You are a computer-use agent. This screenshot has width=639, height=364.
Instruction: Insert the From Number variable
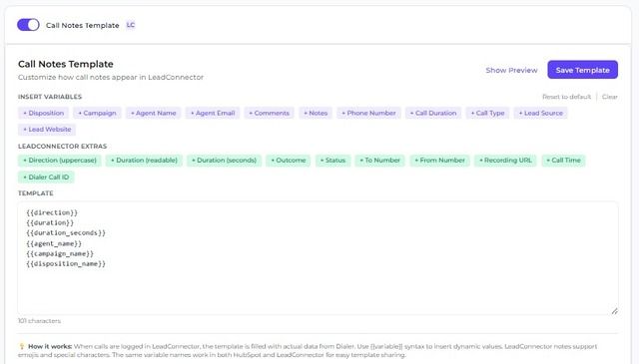(439, 160)
